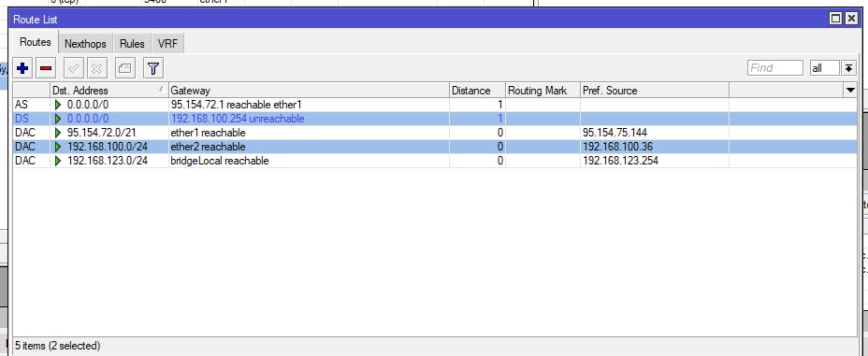Expand the dropdown arrow next to 'all'
This screenshot has width=868, height=356.
click(x=848, y=68)
